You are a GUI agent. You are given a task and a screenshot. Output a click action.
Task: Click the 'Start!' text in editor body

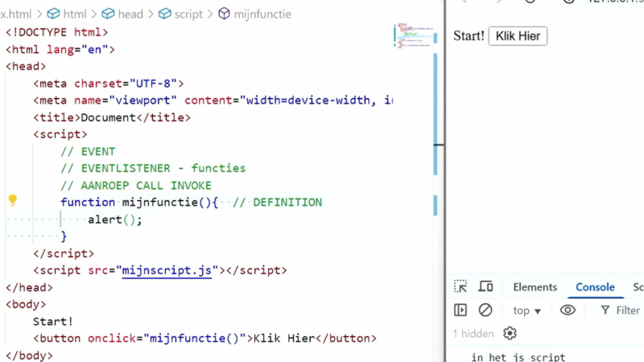(53, 321)
